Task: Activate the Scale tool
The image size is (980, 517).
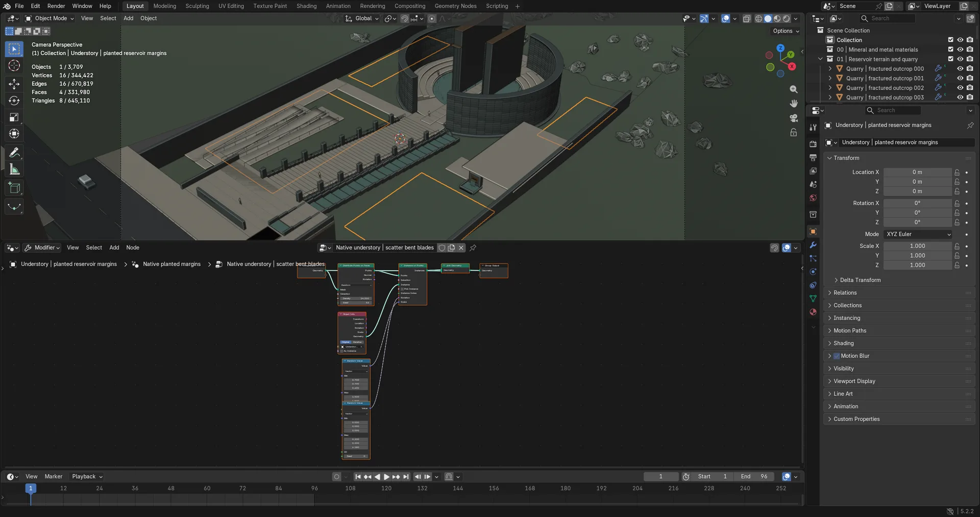Action: click(x=14, y=117)
